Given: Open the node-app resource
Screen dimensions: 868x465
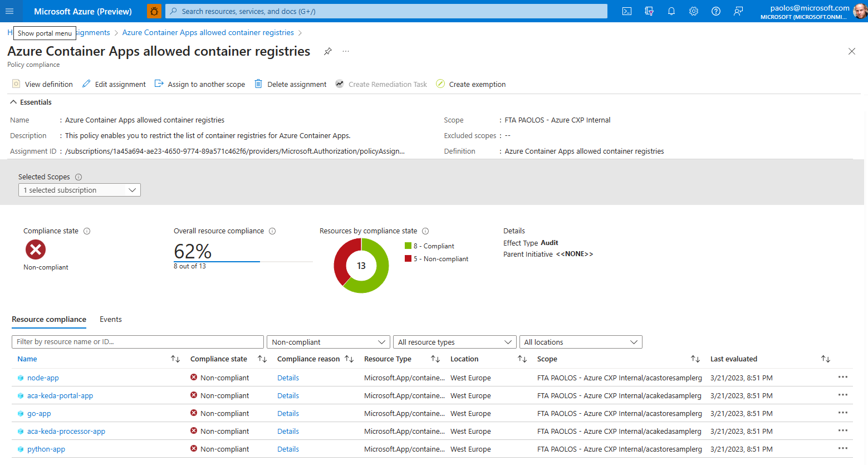Looking at the screenshot, I should (43, 378).
